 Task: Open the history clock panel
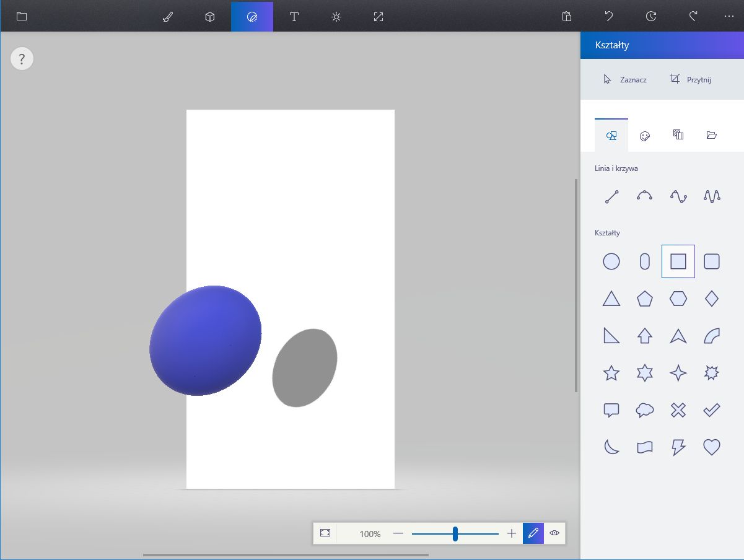pyautogui.click(x=650, y=17)
